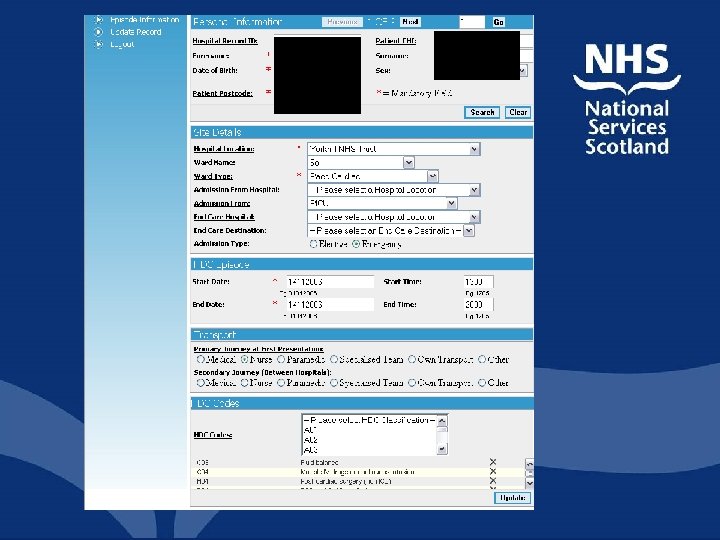Choose Logout in the sidebar

click(x=122, y=45)
